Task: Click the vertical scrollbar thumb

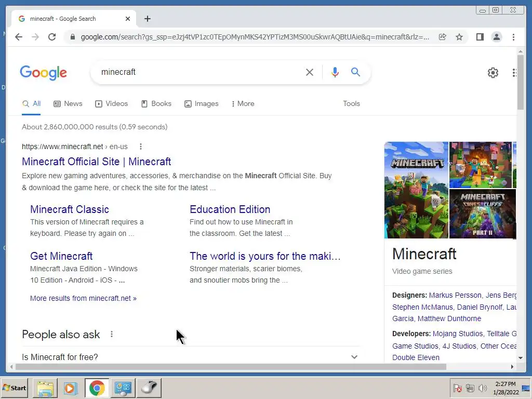Action: point(521,83)
